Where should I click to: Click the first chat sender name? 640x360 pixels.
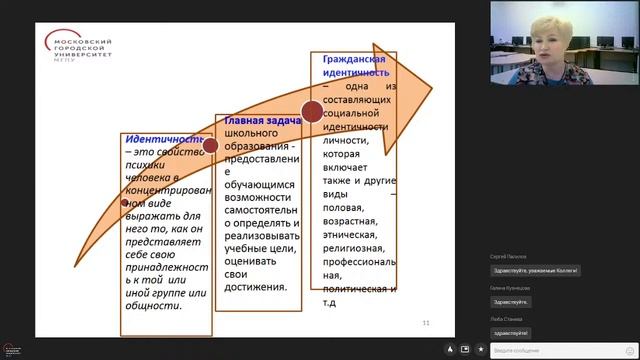[x=508, y=257]
